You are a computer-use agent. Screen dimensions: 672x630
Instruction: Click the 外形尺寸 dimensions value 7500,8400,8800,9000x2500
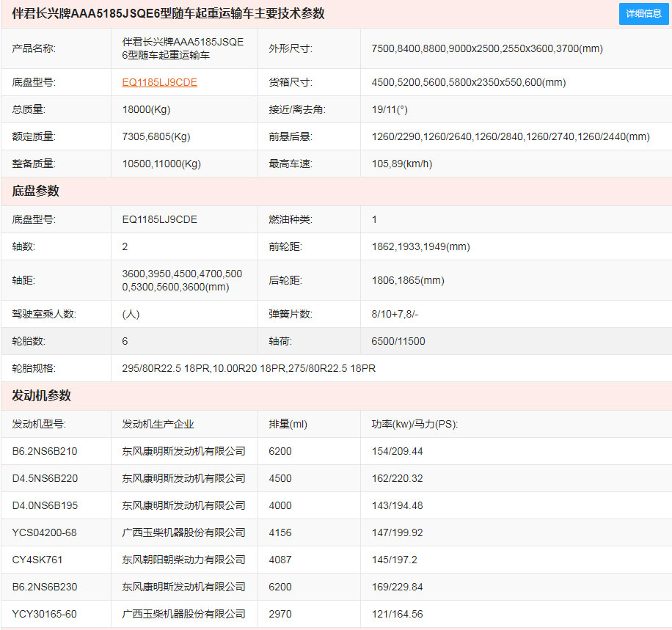click(x=487, y=48)
